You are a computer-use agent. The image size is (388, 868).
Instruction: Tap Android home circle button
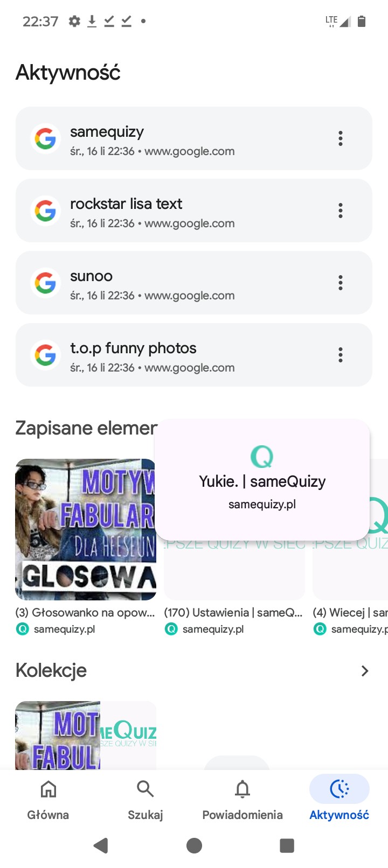(194, 845)
